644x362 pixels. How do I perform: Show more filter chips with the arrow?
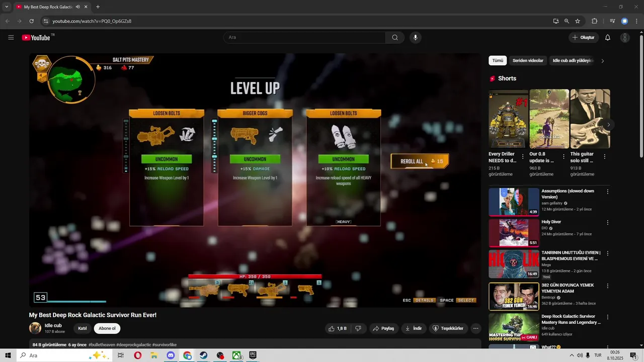pyautogui.click(x=603, y=61)
